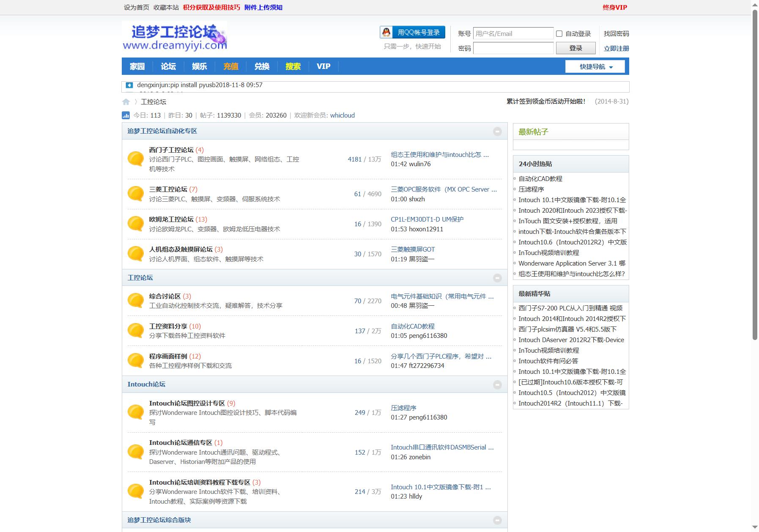759x532 pixels.
Task: Open the 充值 nav tab
Action: coord(231,66)
